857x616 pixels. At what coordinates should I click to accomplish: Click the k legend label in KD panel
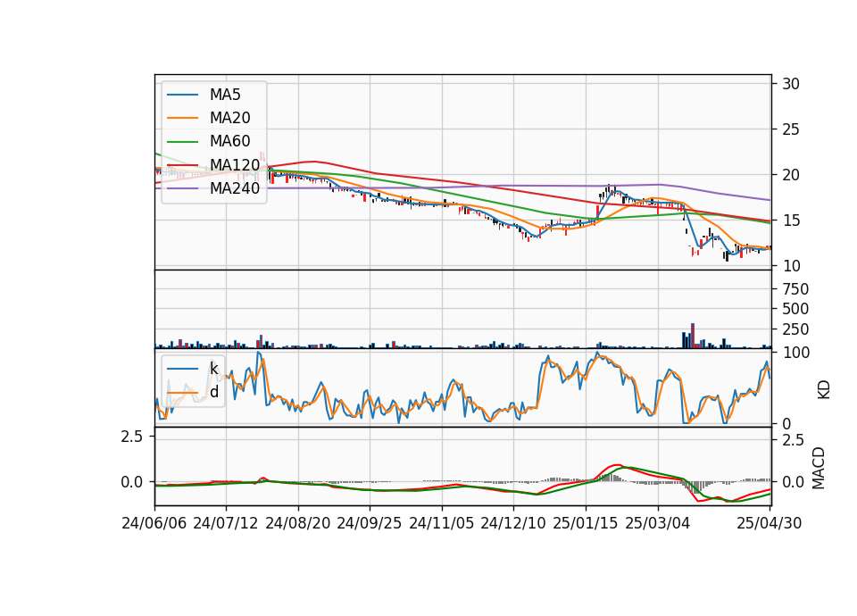coord(214,369)
